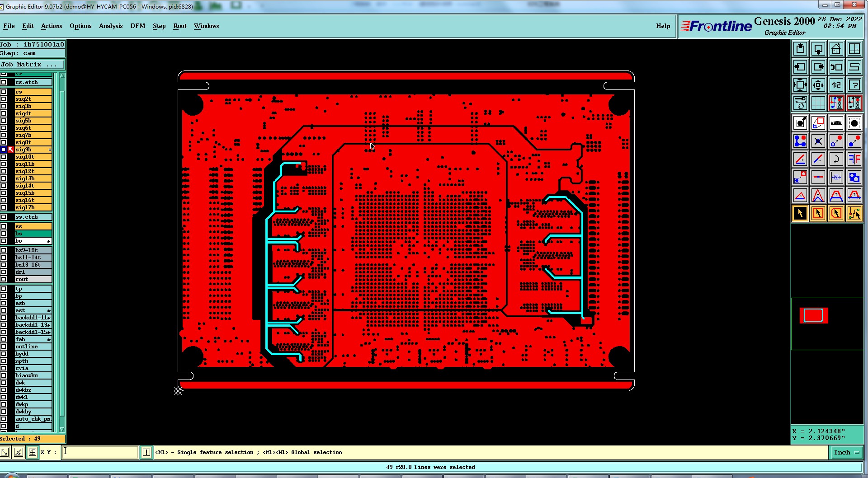
Task: Click the mirror F flip icon
Action: point(854,159)
